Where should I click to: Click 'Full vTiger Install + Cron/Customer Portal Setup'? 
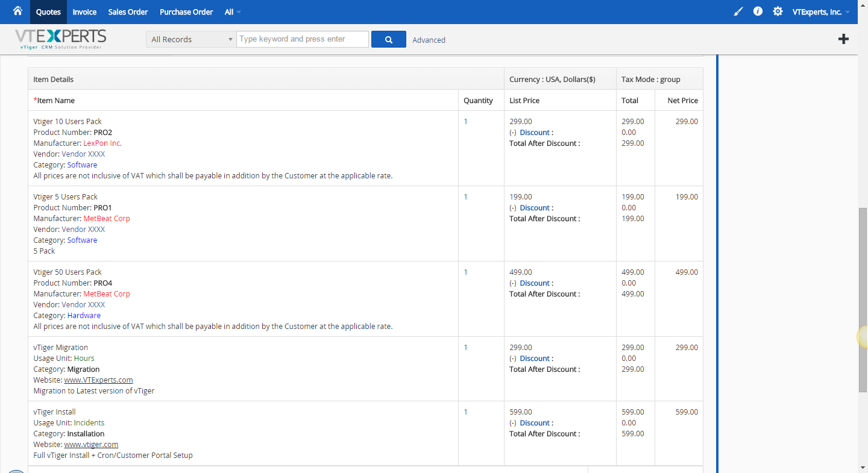[x=113, y=456]
